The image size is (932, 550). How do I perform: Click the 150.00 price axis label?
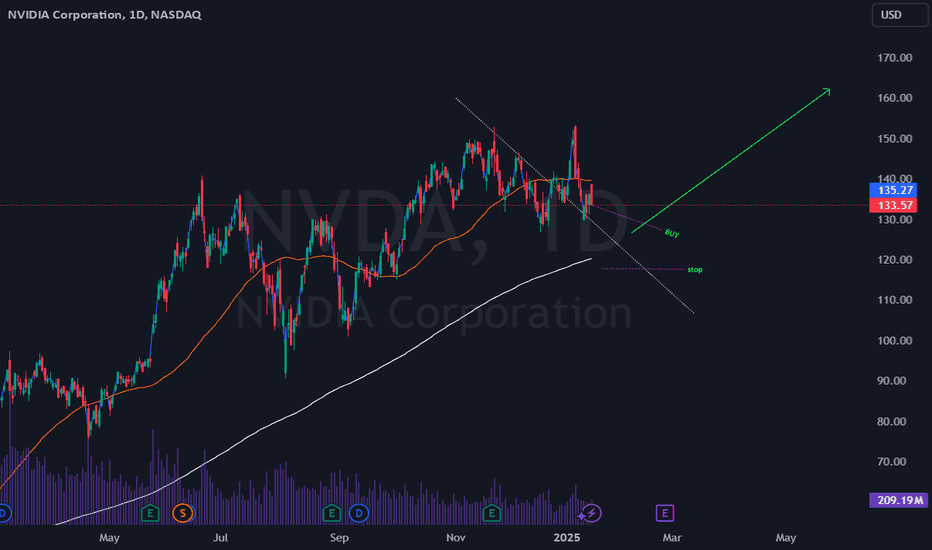coord(895,139)
